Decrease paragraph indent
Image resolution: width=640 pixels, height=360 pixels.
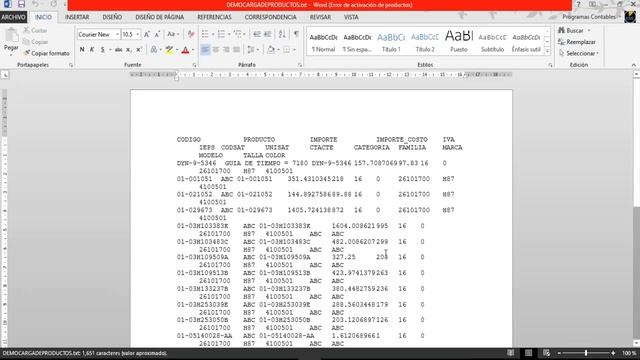[257, 34]
